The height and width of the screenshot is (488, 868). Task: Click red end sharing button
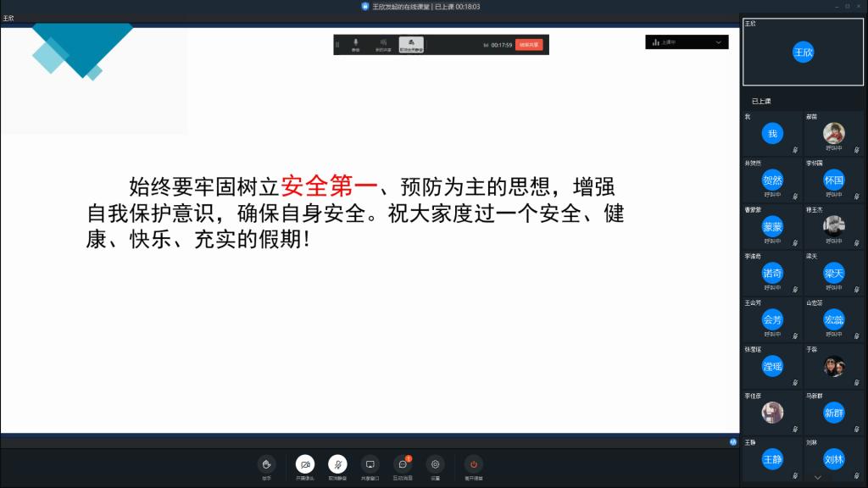(x=529, y=45)
